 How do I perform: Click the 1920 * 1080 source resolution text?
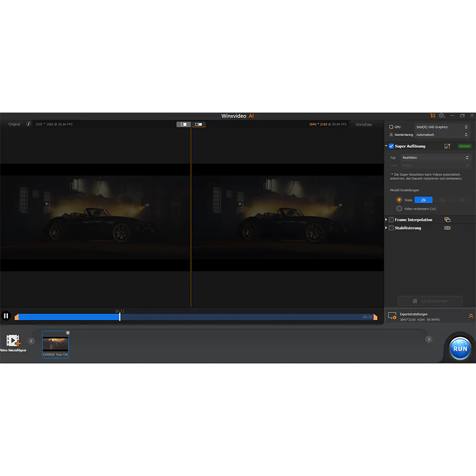pos(44,124)
